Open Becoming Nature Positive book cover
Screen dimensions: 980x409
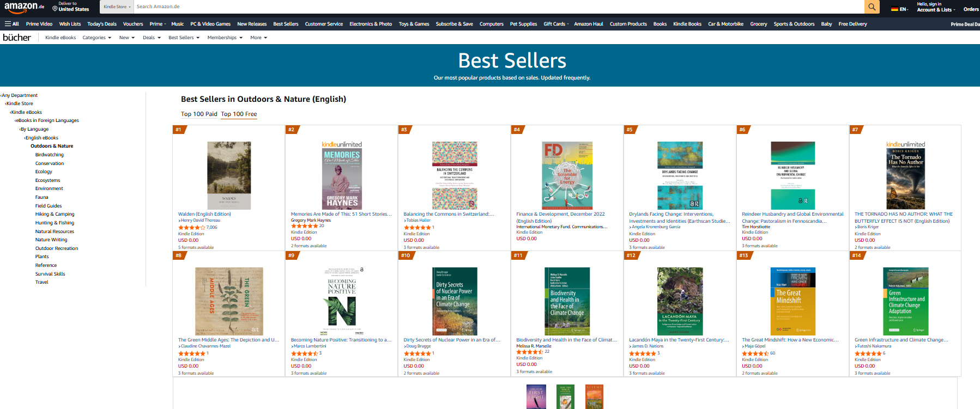click(x=342, y=301)
